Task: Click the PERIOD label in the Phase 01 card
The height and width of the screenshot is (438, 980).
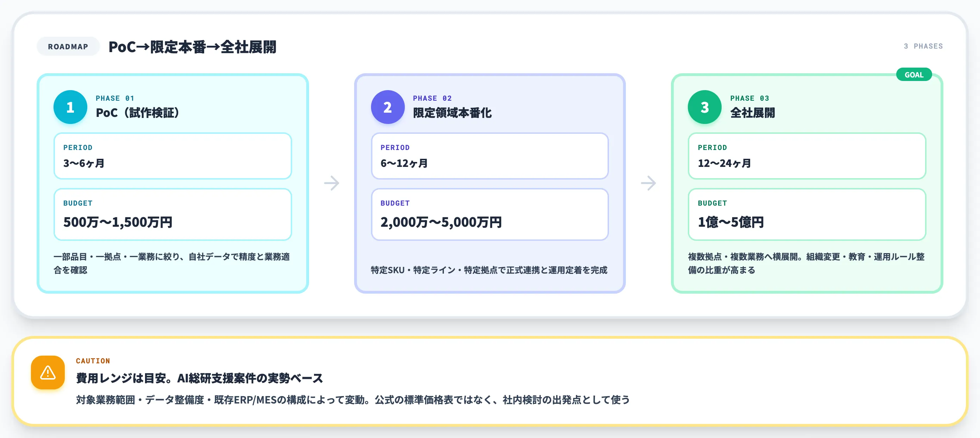Action: 77,147
